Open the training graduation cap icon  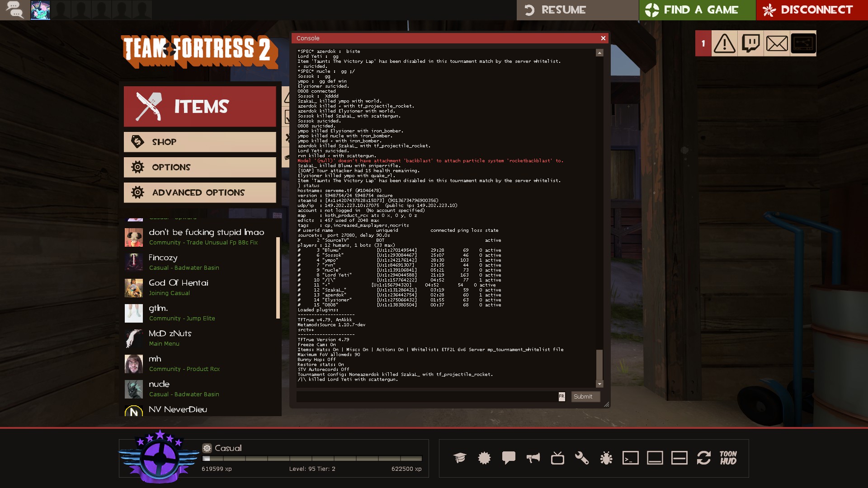pos(460,458)
